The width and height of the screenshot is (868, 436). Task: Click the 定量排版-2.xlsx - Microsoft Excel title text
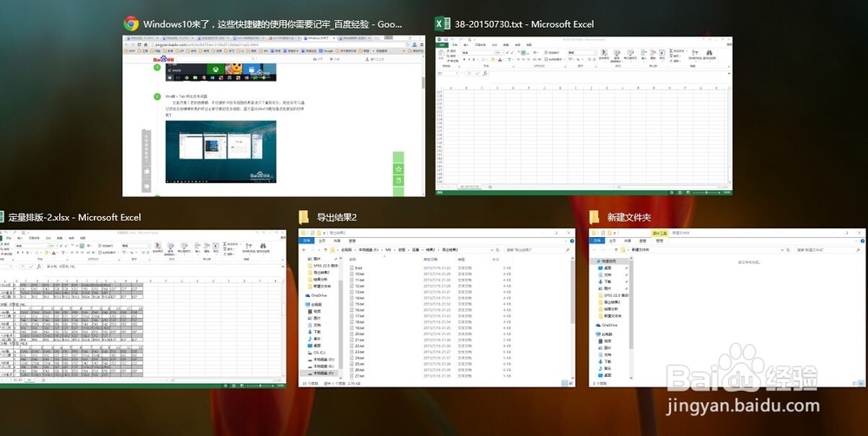pyautogui.click(x=75, y=217)
